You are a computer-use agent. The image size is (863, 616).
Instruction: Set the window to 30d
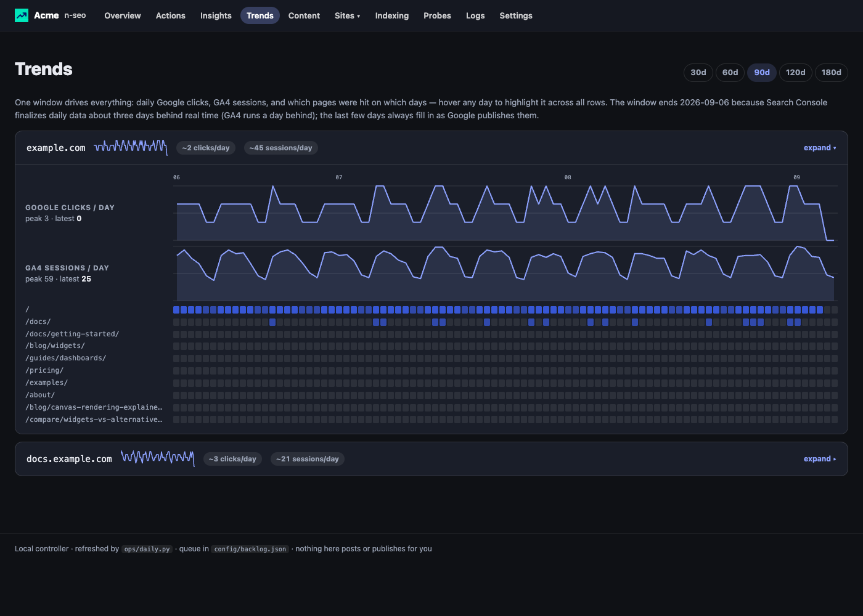click(x=698, y=72)
